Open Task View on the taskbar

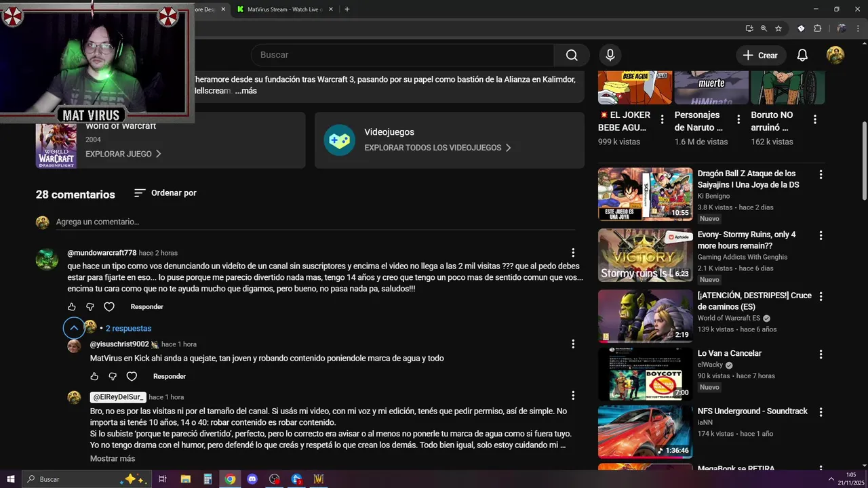[163, 479]
